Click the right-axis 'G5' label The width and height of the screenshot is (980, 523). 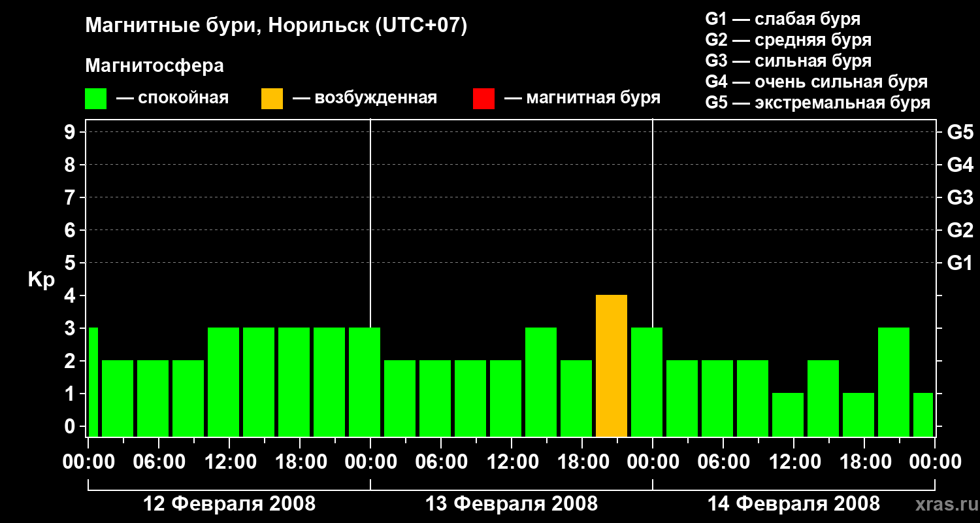tap(960, 132)
